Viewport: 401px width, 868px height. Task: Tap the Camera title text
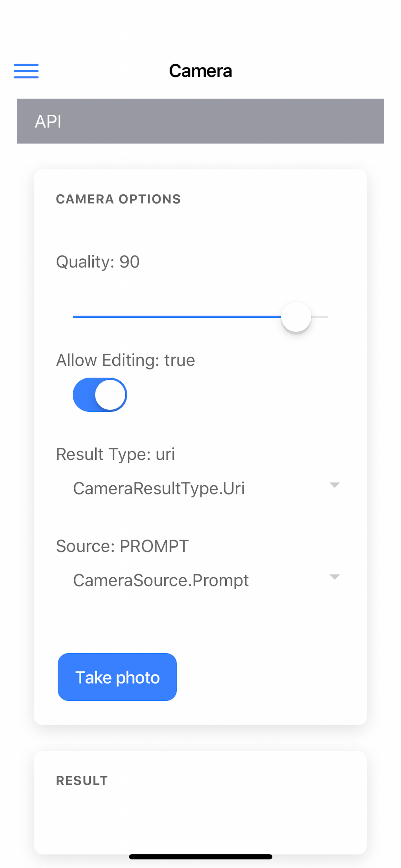click(200, 71)
